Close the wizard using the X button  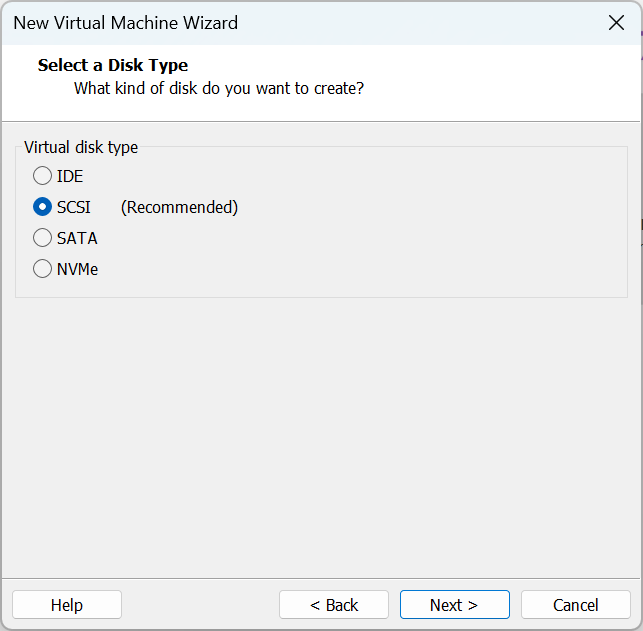(616, 22)
